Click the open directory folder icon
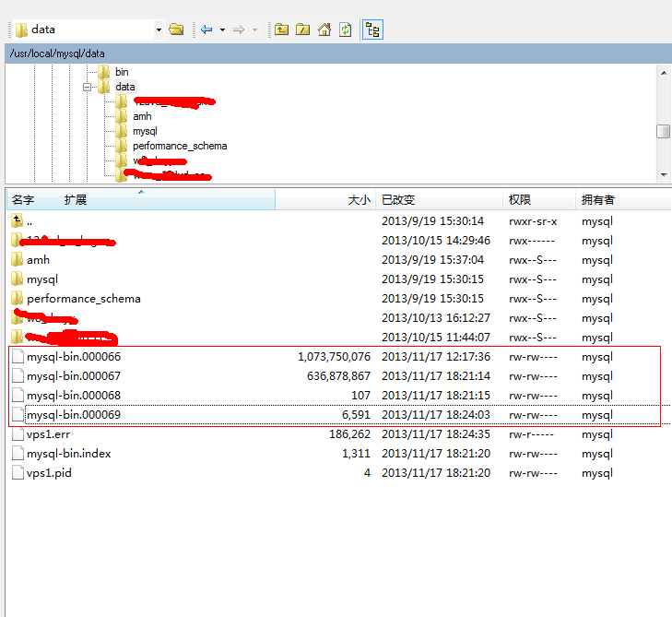This screenshot has width=672, height=617. coord(176,30)
